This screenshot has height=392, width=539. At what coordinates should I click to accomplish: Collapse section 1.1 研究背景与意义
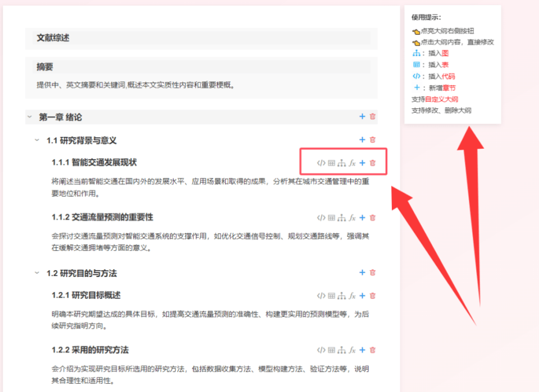coord(37,140)
